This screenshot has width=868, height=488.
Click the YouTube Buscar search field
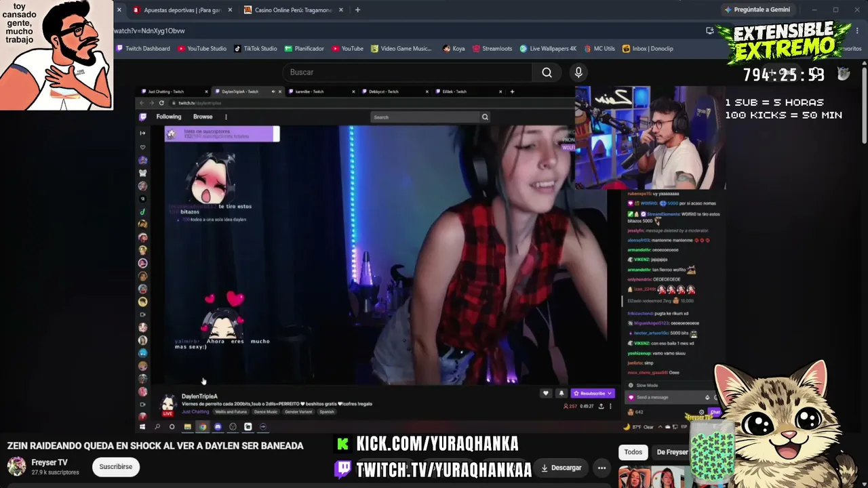pyautogui.click(x=407, y=73)
